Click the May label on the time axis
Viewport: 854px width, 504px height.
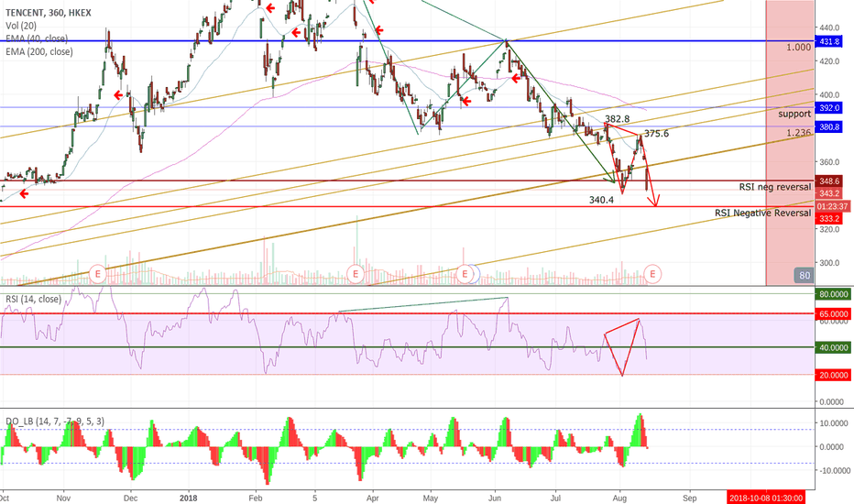[431, 498]
